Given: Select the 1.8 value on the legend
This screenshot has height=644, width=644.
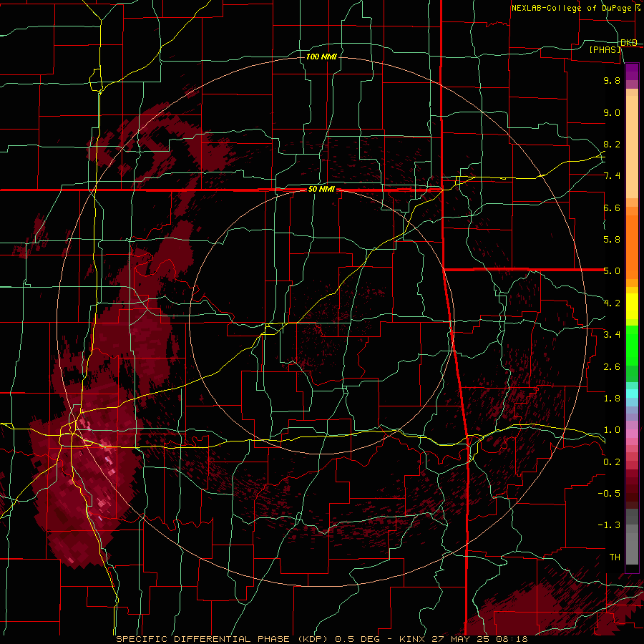Looking at the screenshot, I should 612,399.
